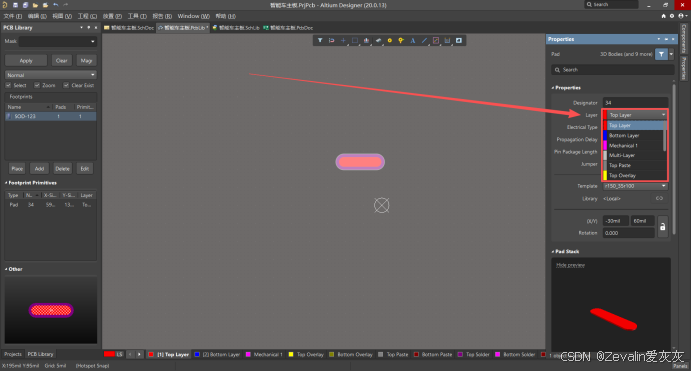The height and width of the screenshot is (371, 692).
Task: Select the place pad tool
Action: tap(390, 40)
